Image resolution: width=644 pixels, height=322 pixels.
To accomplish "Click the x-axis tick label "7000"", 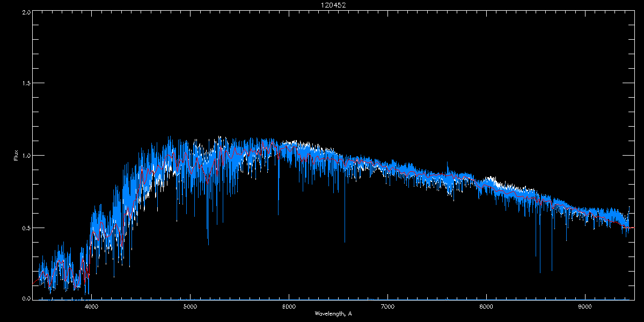I will (x=388, y=307).
